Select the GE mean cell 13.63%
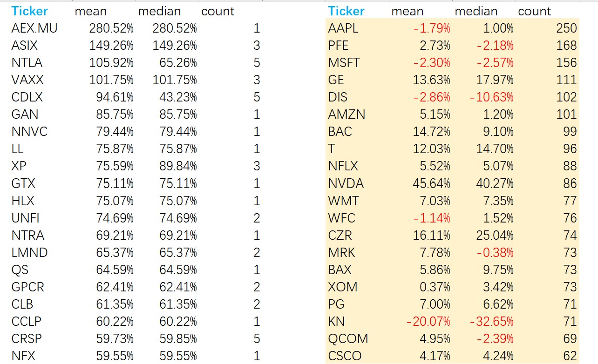 coord(431,80)
